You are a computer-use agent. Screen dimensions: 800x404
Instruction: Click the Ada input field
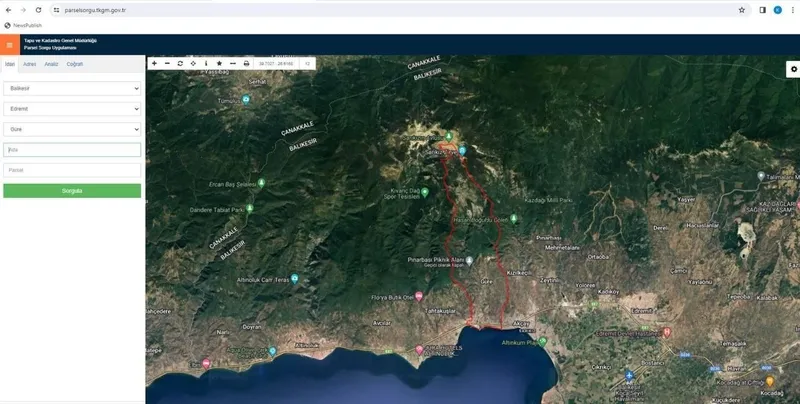pyautogui.click(x=72, y=150)
